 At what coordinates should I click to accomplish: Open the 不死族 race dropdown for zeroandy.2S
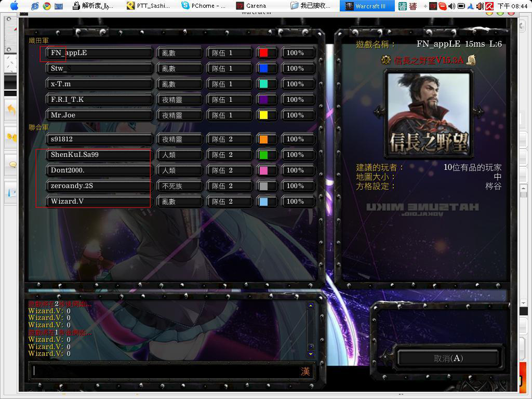coord(179,186)
